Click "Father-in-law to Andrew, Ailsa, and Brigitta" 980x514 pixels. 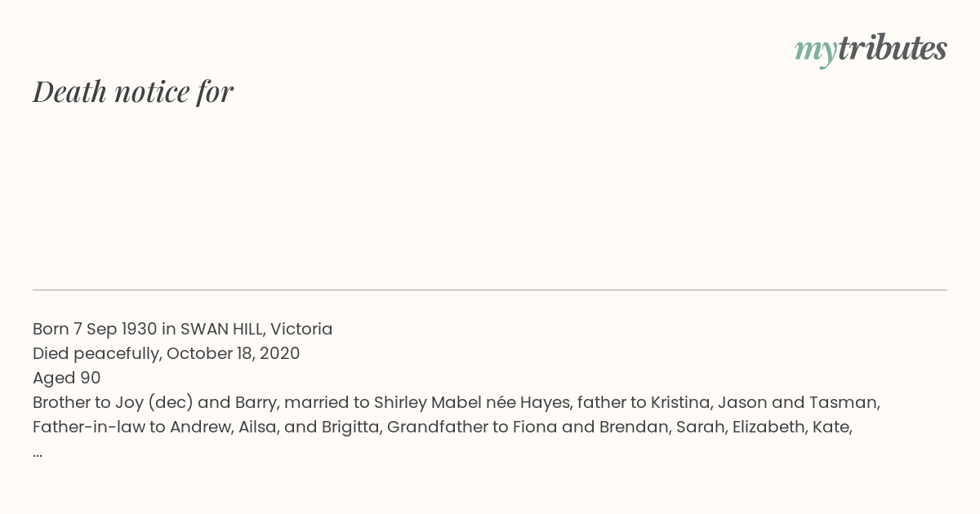click(x=207, y=428)
